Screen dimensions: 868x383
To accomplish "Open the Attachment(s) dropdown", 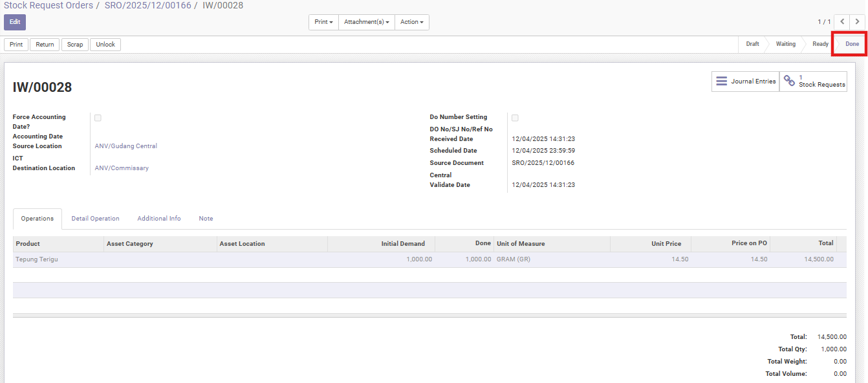I will tap(366, 22).
